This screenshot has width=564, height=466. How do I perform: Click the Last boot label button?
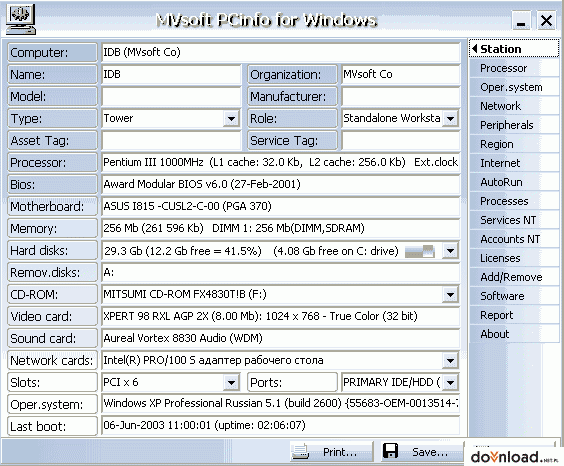(x=52, y=426)
